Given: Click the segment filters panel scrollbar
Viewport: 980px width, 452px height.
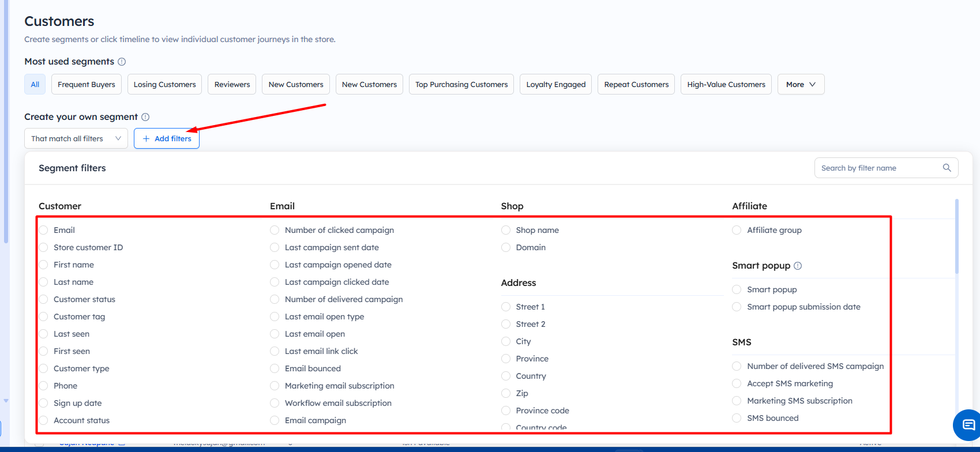Looking at the screenshot, I should tap(957, 236).
